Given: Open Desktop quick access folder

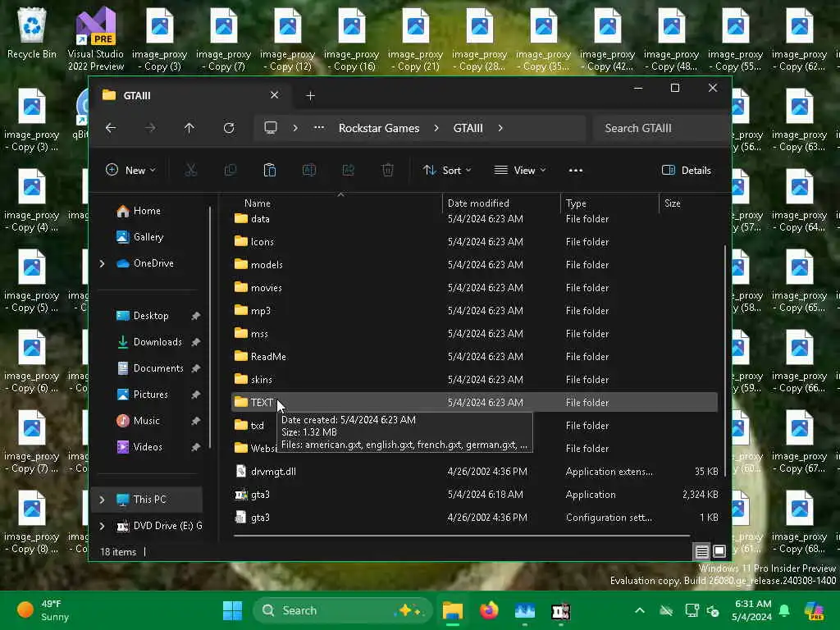Looking at the screenshot, I should pyautogui.click(x=150, y=316).
